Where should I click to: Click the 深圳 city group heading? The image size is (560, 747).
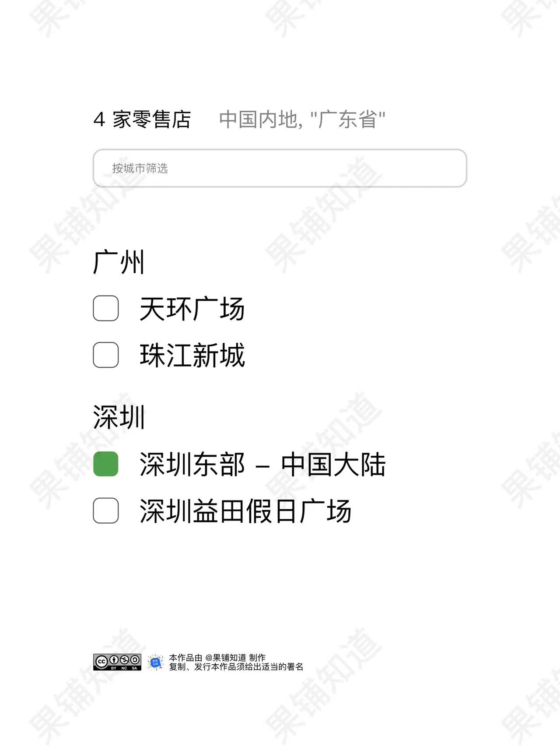click(119, 417)
